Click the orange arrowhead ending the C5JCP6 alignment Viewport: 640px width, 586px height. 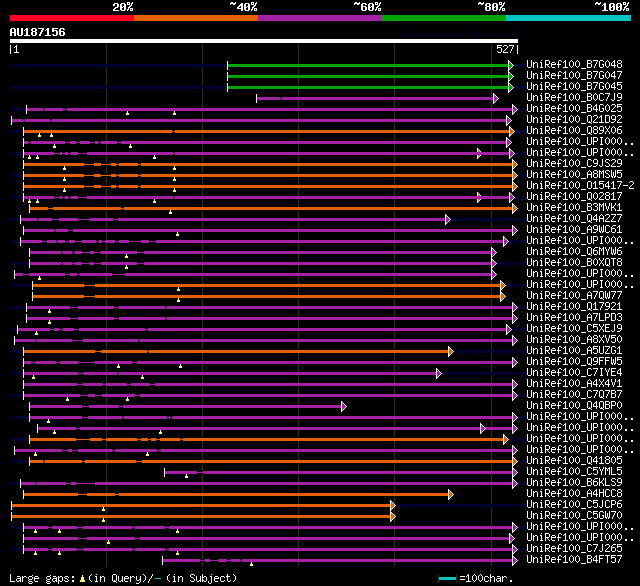(x=393, y=506)
